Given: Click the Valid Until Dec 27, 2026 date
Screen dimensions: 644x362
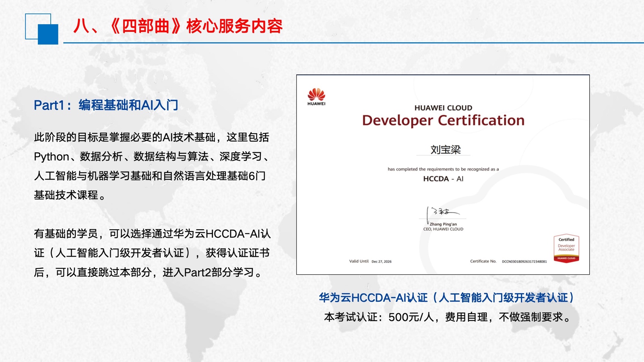Looking at the screenshot, I should (x=370, y=261).
